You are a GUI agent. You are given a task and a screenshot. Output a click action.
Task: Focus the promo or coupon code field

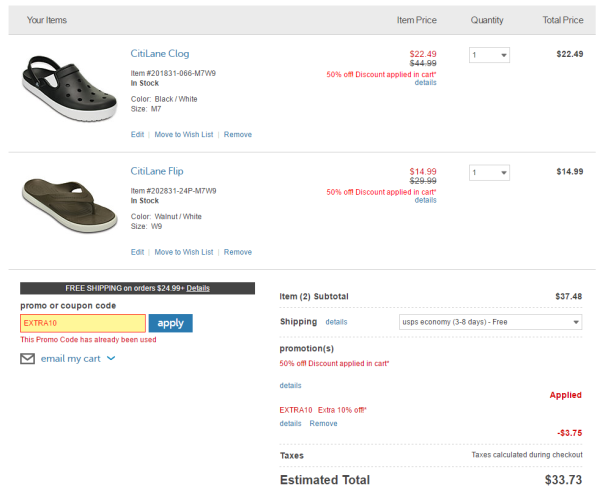[x=83, y=323]
